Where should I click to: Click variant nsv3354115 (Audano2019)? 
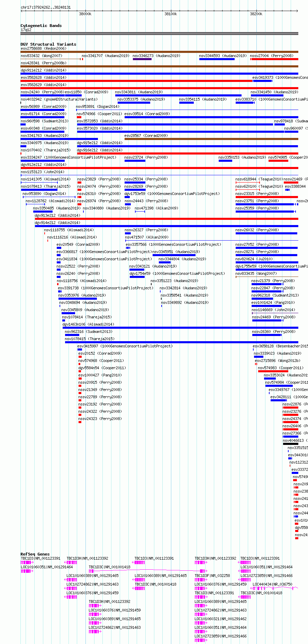tap(203, 99)
